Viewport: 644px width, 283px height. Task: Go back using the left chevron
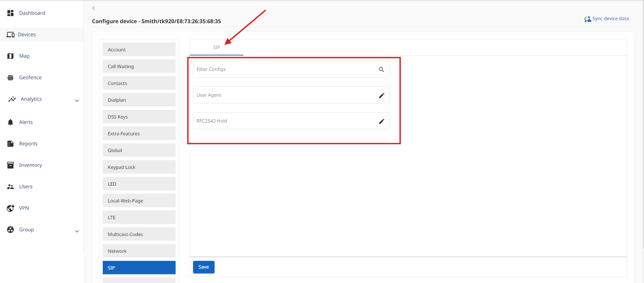click(93, 8)
